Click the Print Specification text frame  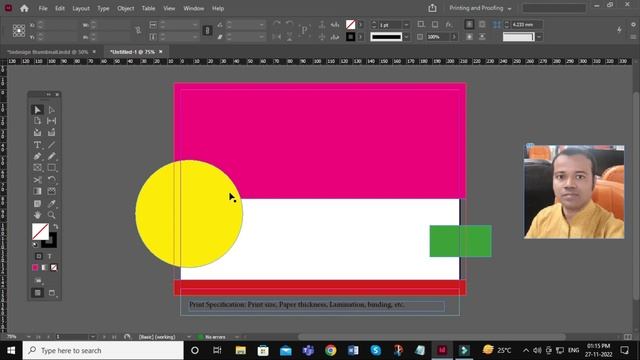(x=316, y=306)
